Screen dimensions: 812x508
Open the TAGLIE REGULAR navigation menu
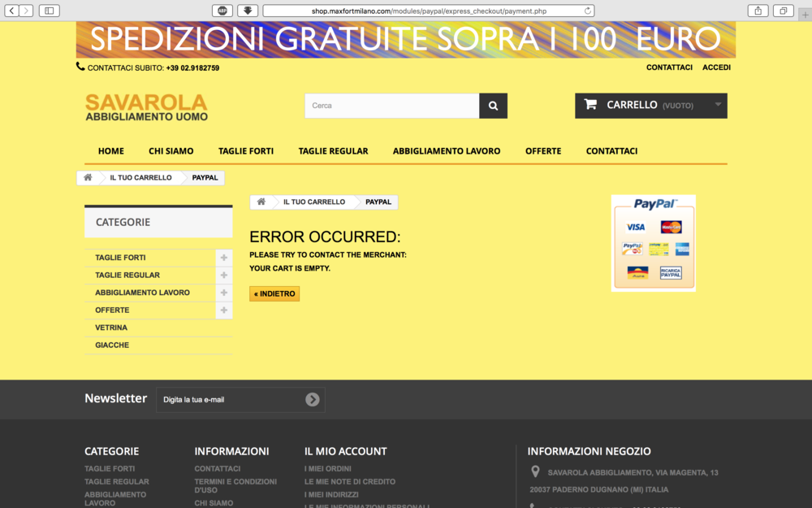click(333, 150)
